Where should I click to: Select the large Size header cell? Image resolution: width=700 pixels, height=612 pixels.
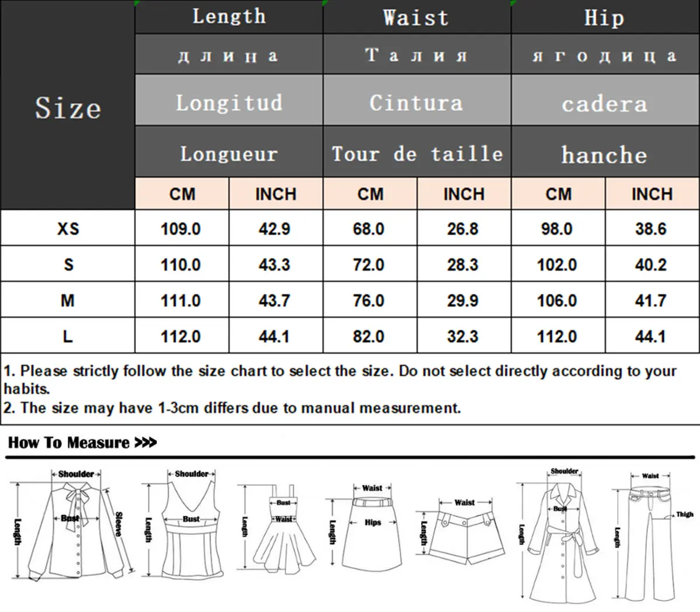68,108
